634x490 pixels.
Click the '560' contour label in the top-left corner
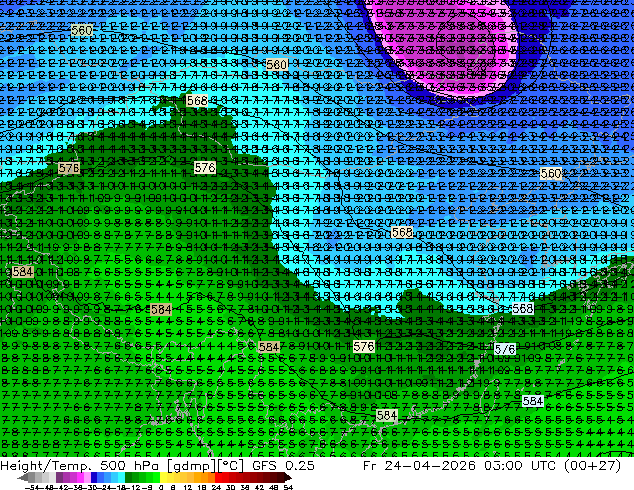point(82,30)
